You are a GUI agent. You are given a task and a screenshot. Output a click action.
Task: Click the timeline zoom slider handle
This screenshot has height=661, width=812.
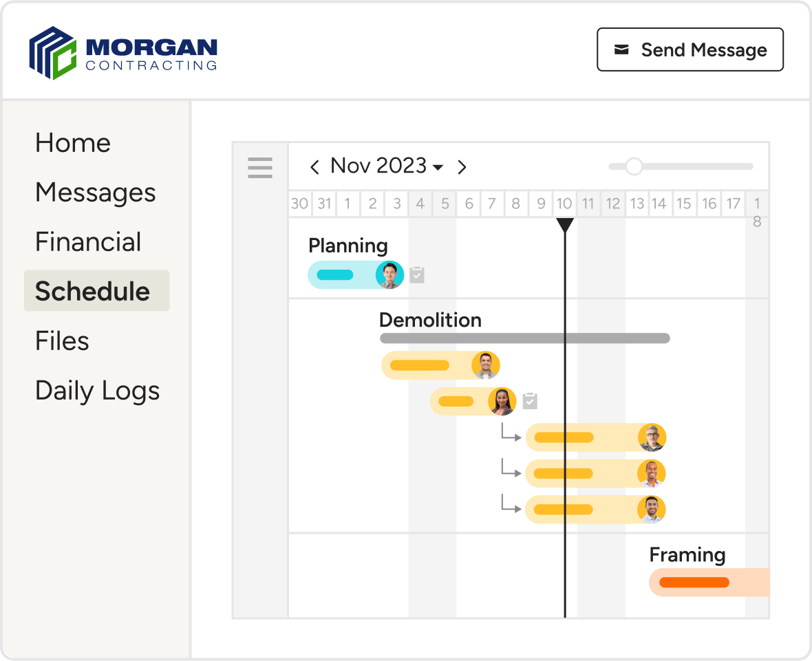coord(634,166)
